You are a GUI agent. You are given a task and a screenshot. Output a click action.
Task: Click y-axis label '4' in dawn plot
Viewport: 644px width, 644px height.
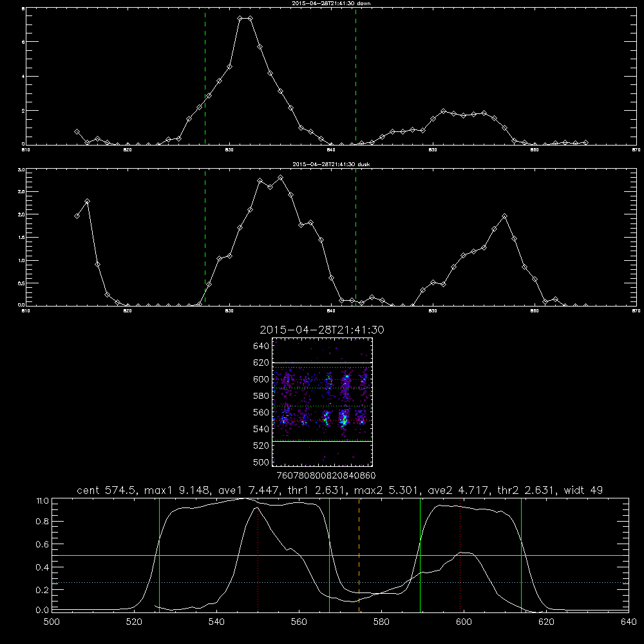[x=23, y=77]
